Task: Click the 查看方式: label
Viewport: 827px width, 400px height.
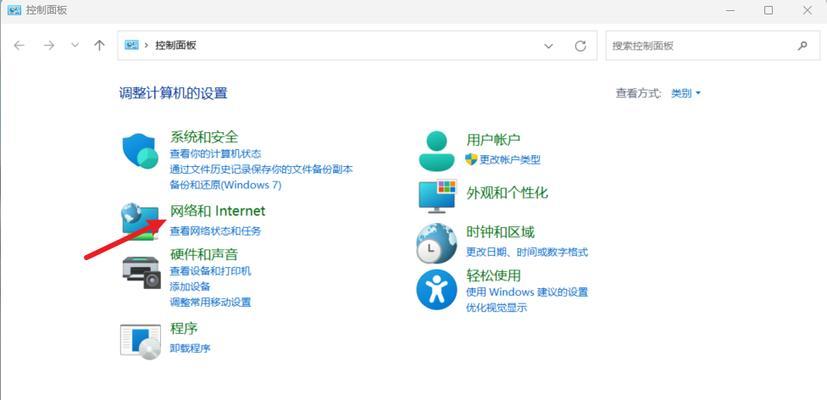Action: pos(639,93)
